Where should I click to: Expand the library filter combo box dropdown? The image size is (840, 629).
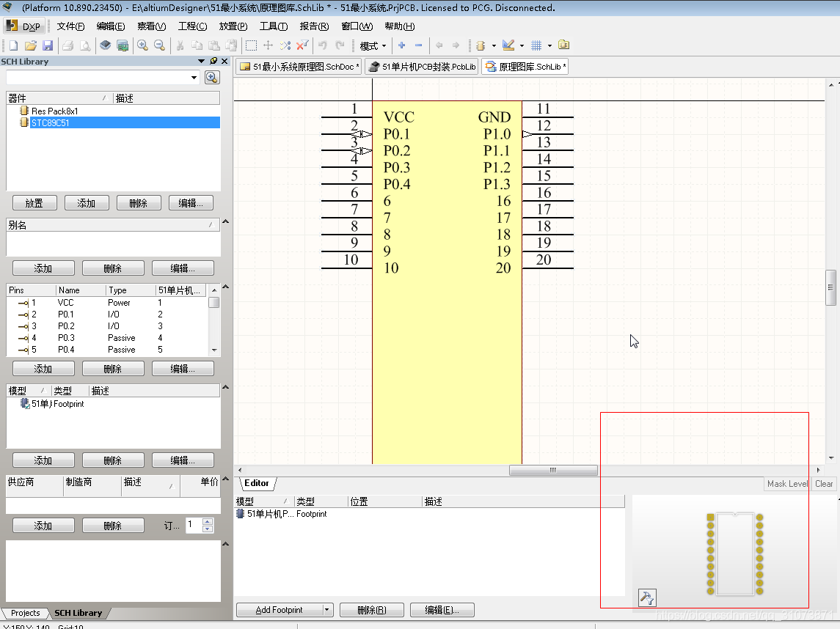click(194, 78)
